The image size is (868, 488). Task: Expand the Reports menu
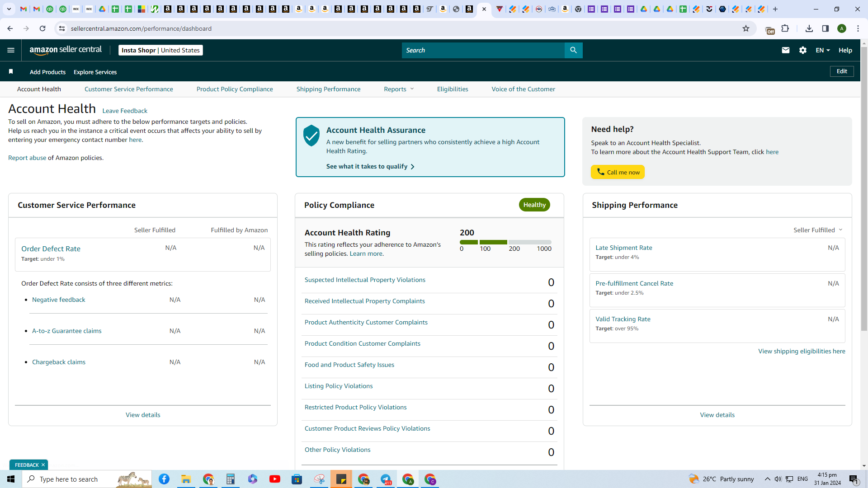coord(399,89)
